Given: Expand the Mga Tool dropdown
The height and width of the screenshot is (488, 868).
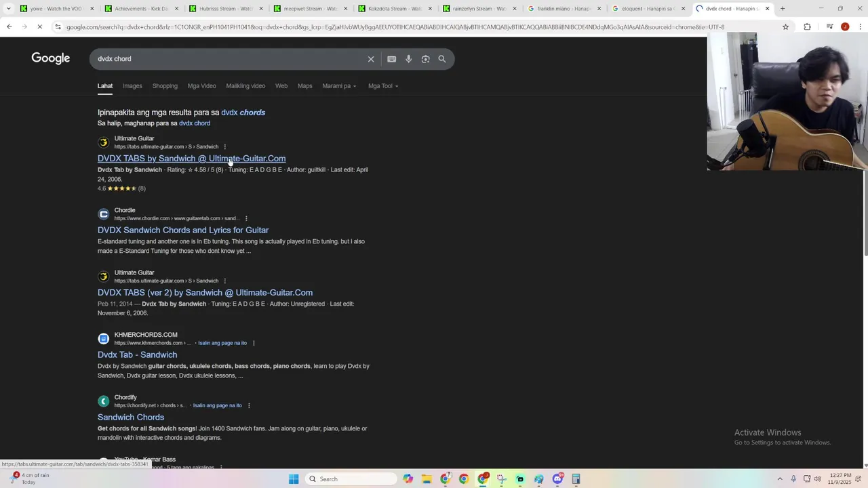Looking at the screenshot, I should click(383, 86).
